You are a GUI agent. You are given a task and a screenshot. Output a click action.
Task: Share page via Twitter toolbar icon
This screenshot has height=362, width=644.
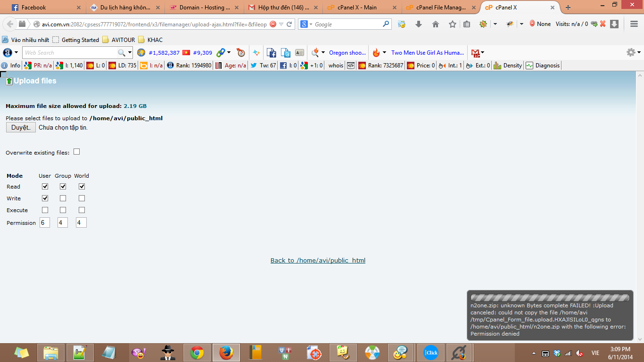[x=286, y=53]
